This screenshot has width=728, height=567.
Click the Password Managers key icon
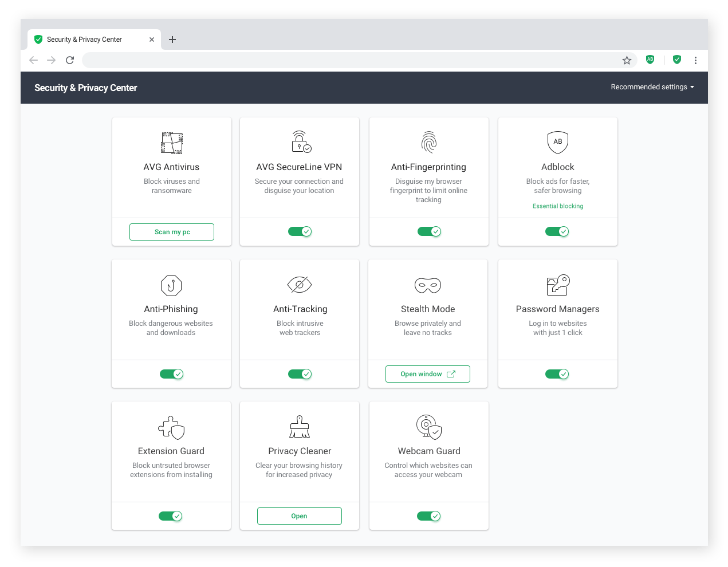tap(557, 285)
